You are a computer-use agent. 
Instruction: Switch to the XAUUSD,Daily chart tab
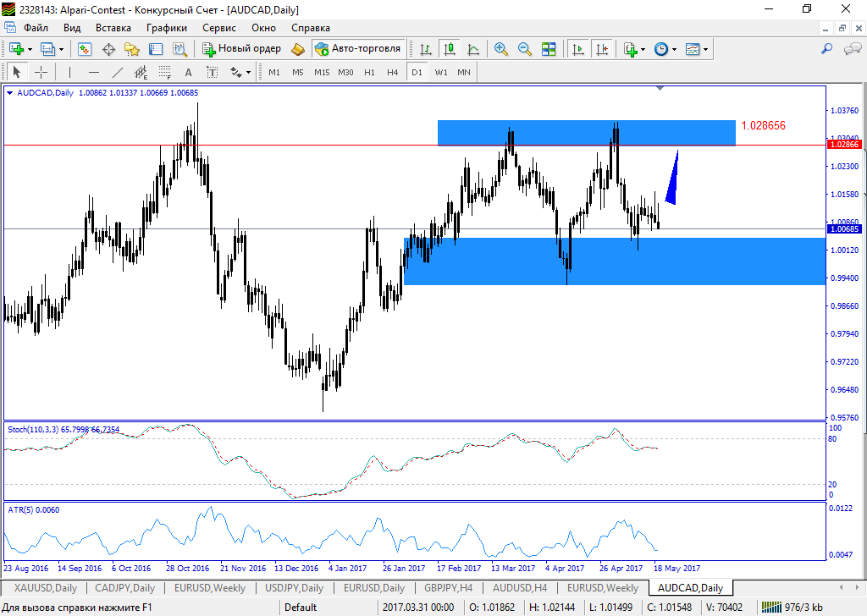coord(46,588)
